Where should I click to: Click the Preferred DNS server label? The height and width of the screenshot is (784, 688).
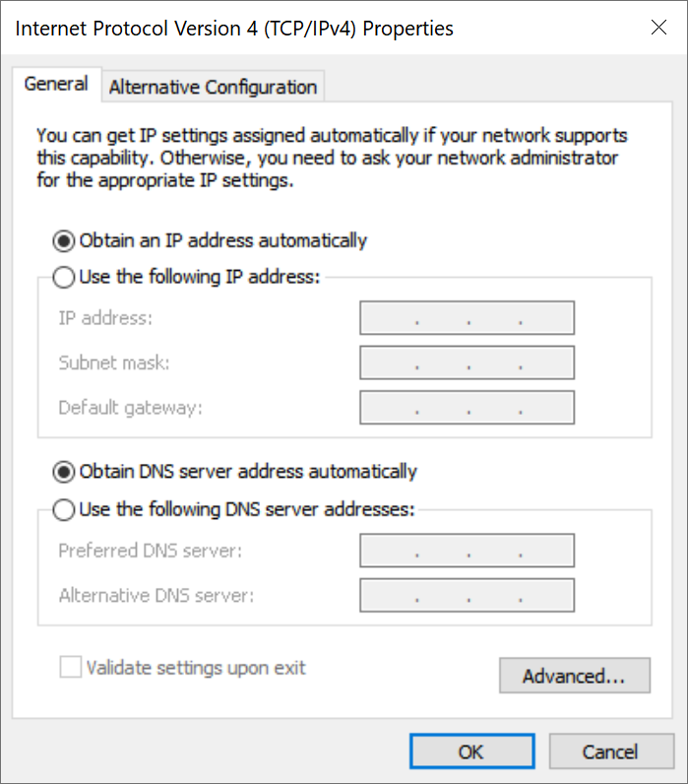(x=151, y=551)
